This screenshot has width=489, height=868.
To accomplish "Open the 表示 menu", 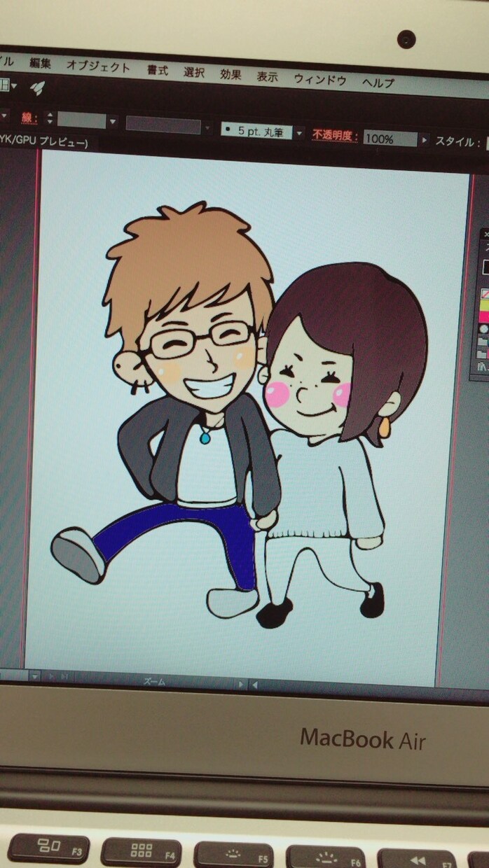I will tap(267, 76).
